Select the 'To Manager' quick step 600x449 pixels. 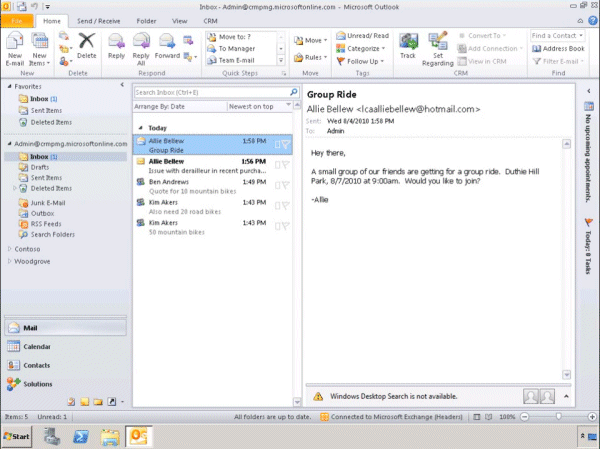coord(241,49)
